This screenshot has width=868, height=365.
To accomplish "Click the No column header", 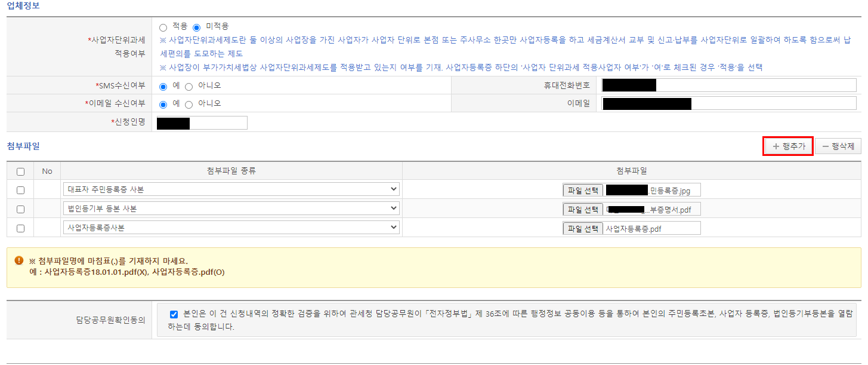I will [x=47, y=171].
